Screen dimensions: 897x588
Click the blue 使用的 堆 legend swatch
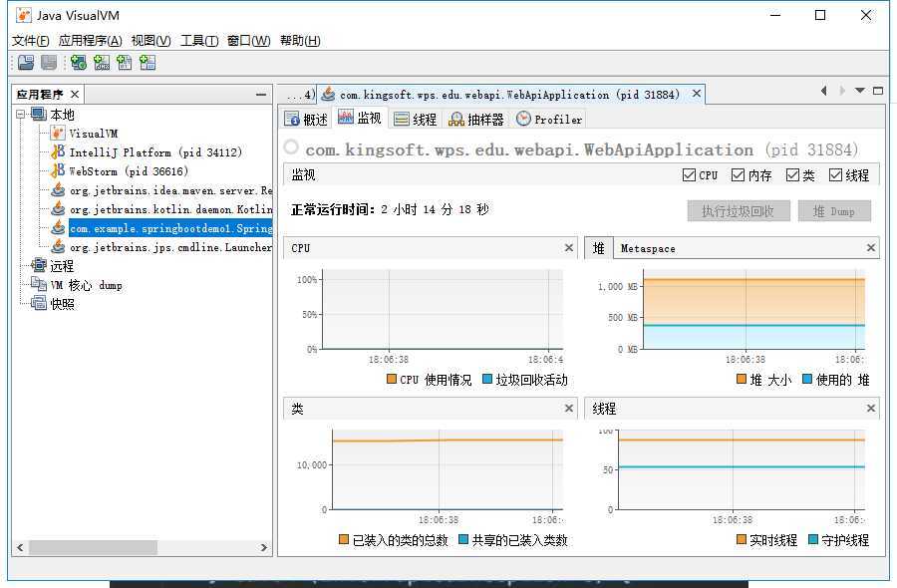(807, 380)
